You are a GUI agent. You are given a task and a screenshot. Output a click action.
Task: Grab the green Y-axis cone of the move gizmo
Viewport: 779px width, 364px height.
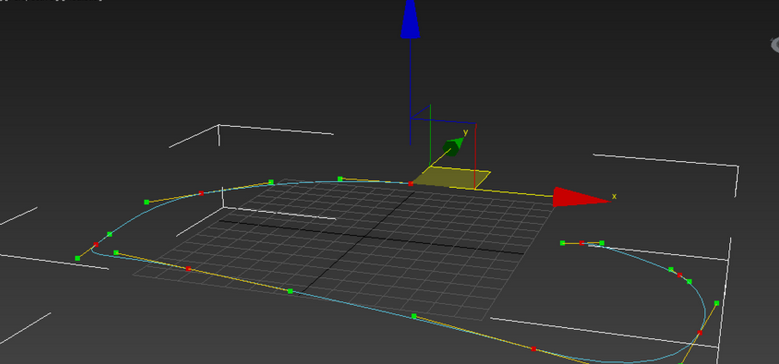coord(453,147)
